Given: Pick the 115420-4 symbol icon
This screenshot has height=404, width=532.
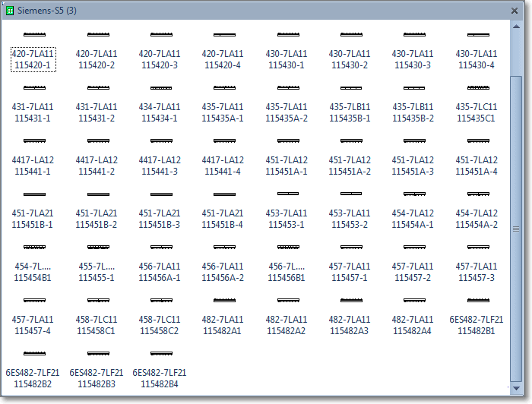Looking at the screenshot, I should [224, 35].
